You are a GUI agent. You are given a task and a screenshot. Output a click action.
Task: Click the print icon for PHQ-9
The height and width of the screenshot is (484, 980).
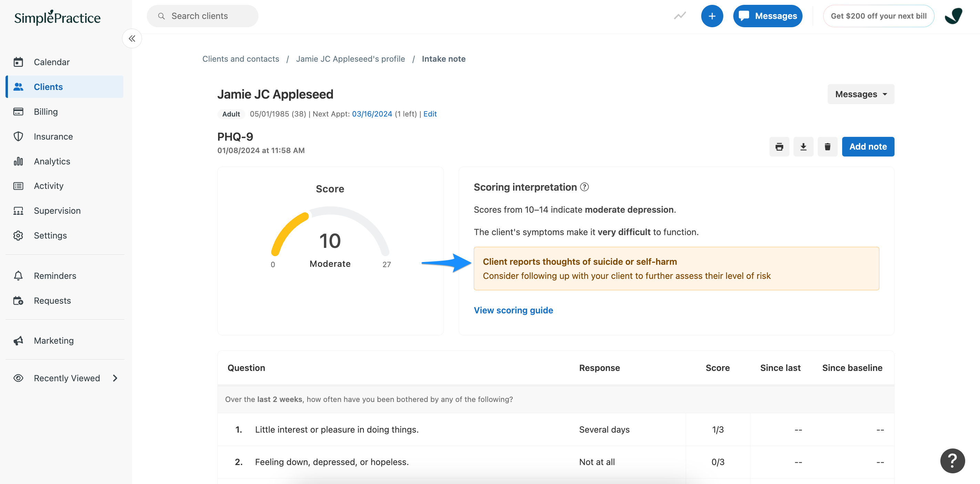779,147
